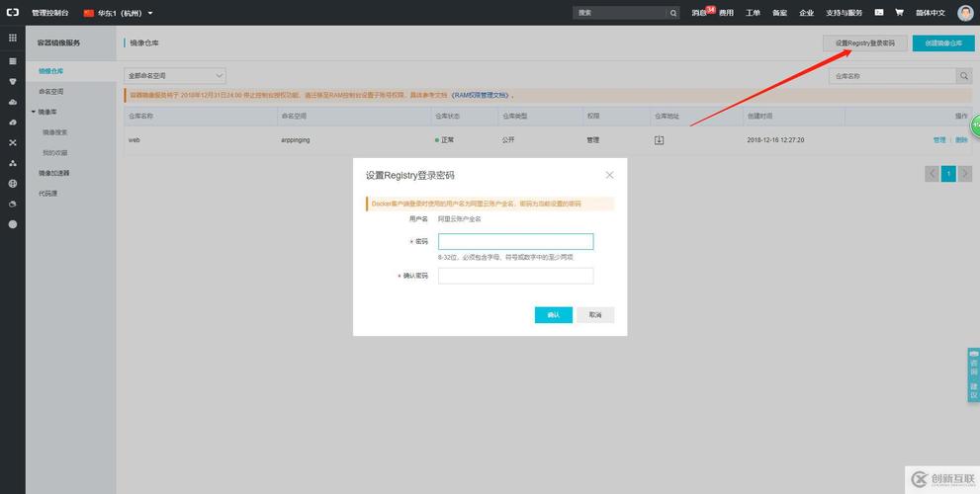The image size is (980, 494).
Task: Click the repository name search magnifier button
Action: pyautogui.click(x=964, y=75)
